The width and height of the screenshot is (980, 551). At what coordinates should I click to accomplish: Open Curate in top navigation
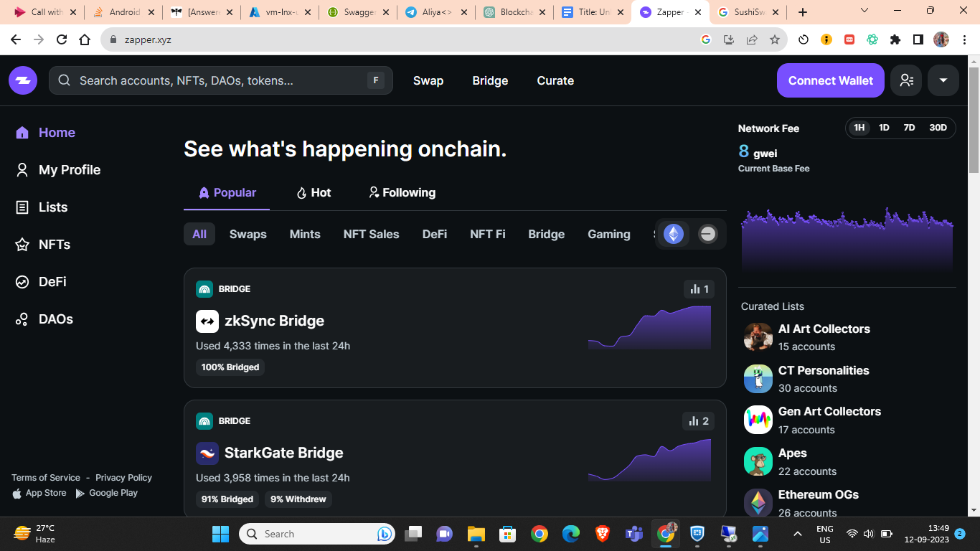[x=555, y=80]
